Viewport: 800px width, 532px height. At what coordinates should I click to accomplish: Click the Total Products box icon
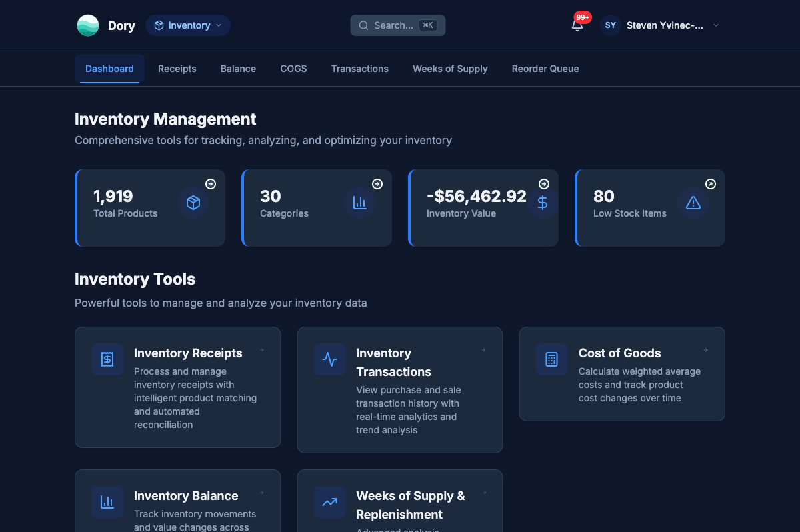tap(193, 203)
